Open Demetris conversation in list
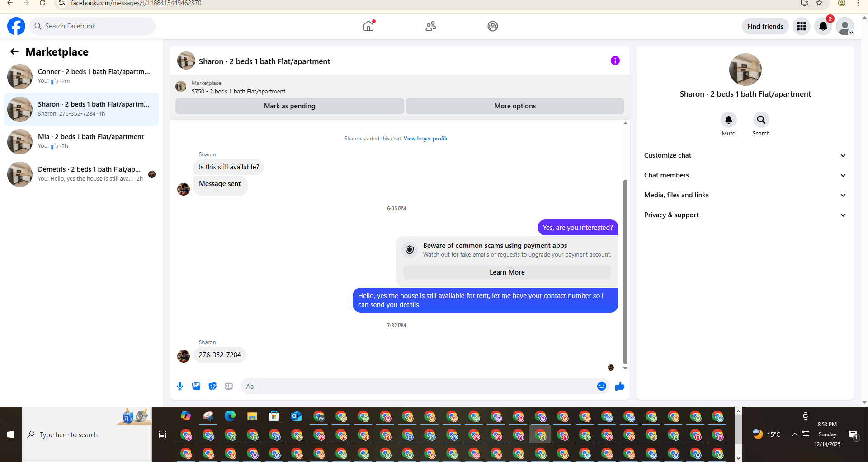The image size is (868, 462). click(x=81, y=174)
